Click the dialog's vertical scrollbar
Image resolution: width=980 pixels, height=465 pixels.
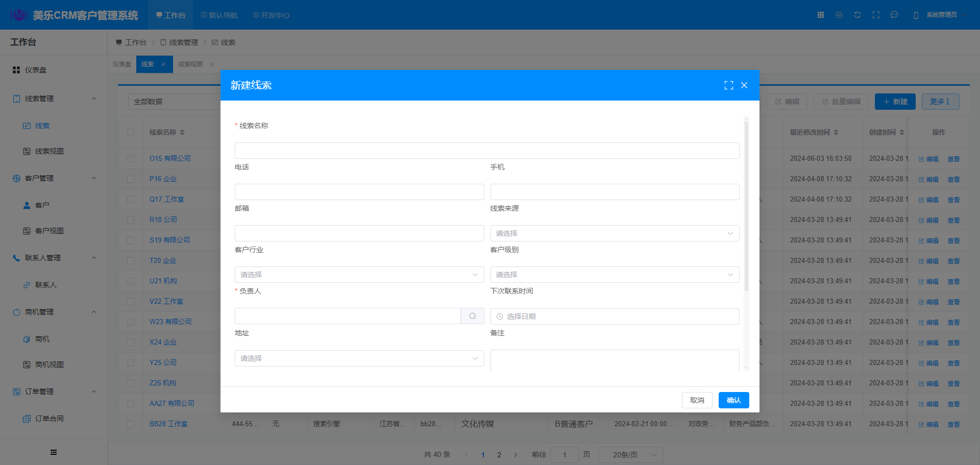[746, 204]
